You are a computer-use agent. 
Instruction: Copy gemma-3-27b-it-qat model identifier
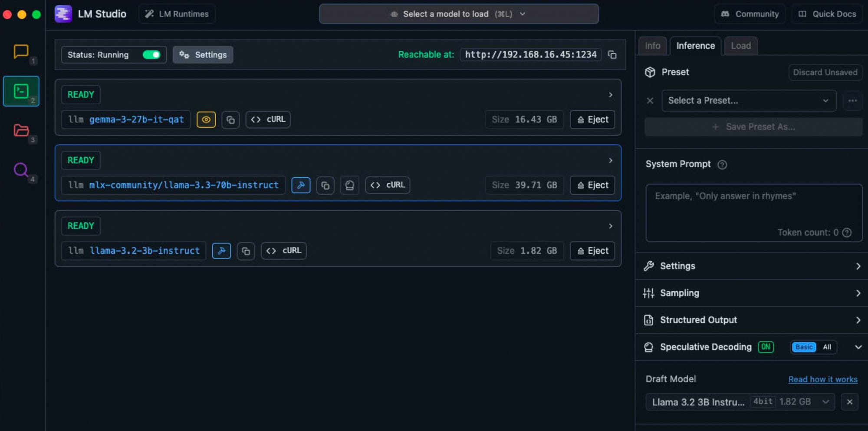(x=231, y=119)
